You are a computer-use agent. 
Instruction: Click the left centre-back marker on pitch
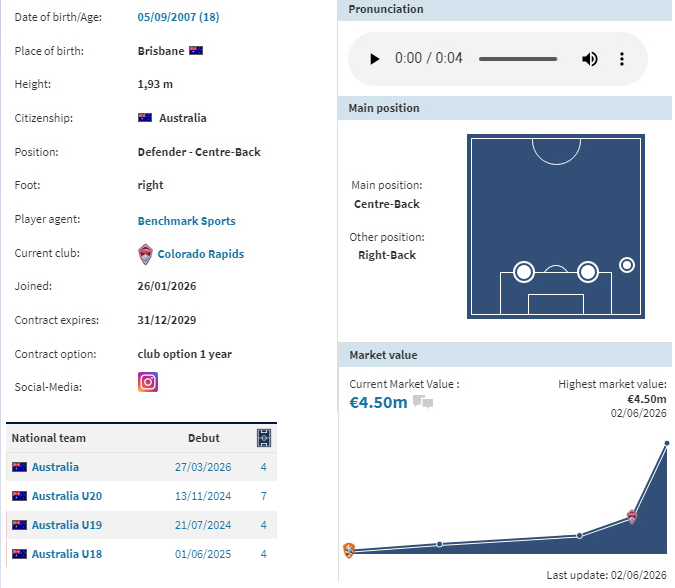click(x=524, y=272)
